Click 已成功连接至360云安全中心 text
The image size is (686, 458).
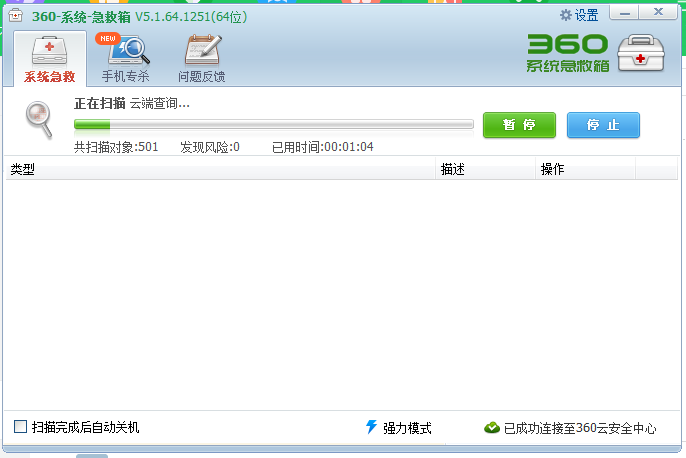[580, 428]
